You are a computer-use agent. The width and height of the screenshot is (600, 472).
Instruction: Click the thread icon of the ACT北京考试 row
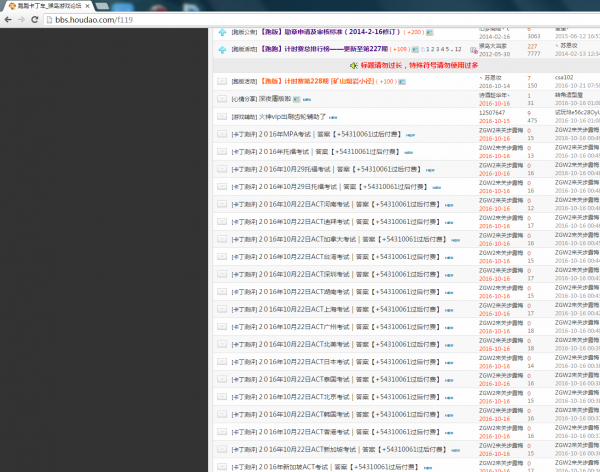[222, 397]
